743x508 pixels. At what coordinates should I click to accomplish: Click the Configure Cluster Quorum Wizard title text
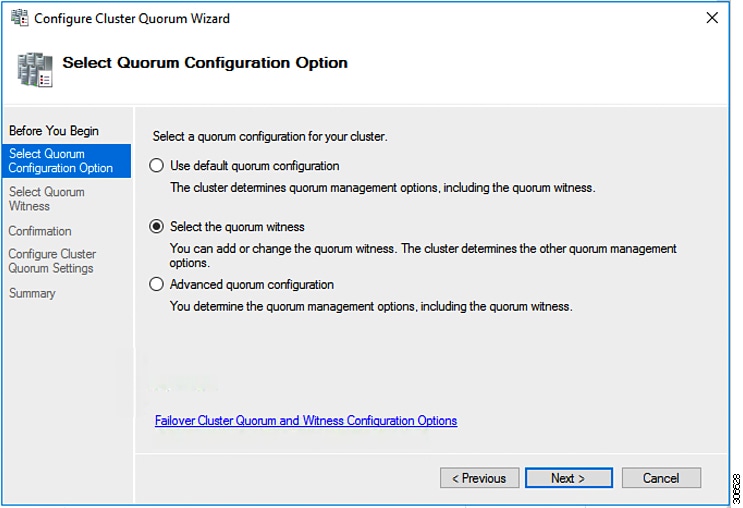(x=132, y=18)
